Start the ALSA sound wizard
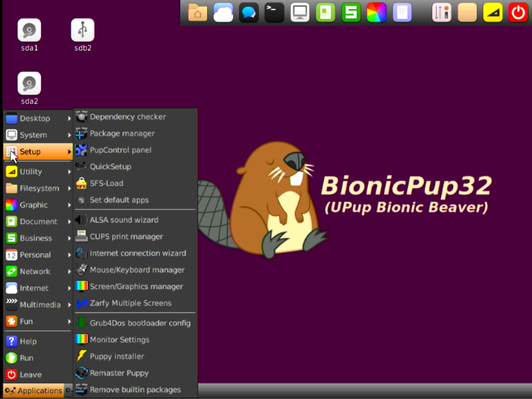 123,220
